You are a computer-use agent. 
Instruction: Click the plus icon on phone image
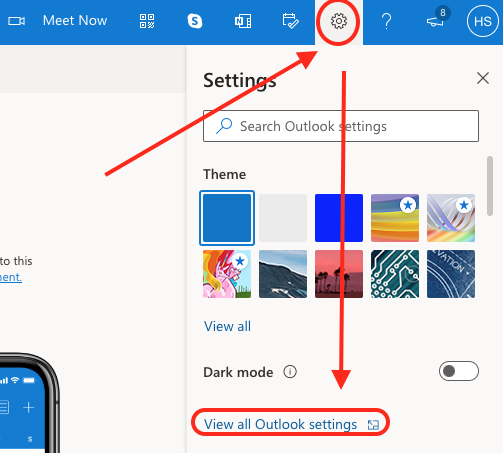point(28,407)
